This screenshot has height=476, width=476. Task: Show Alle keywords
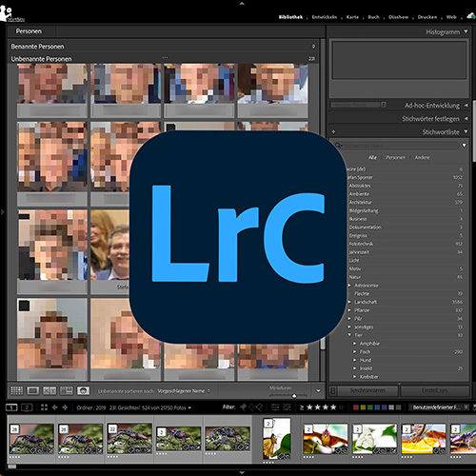(x=372, y=157)
